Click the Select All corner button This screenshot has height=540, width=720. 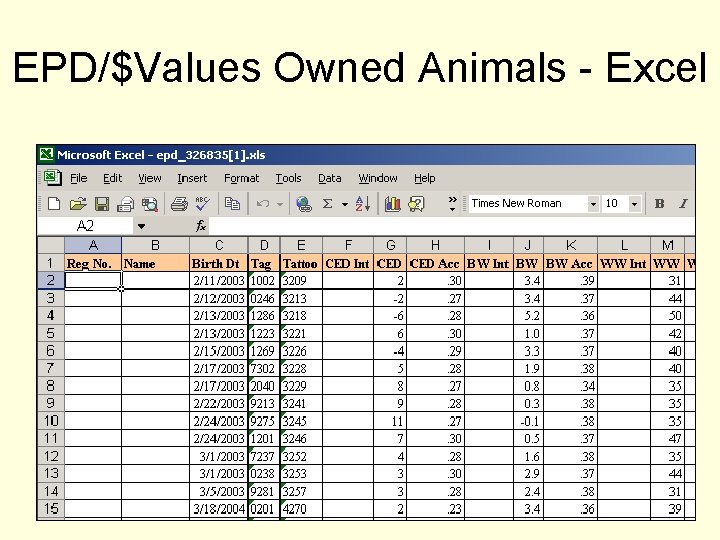51,245
